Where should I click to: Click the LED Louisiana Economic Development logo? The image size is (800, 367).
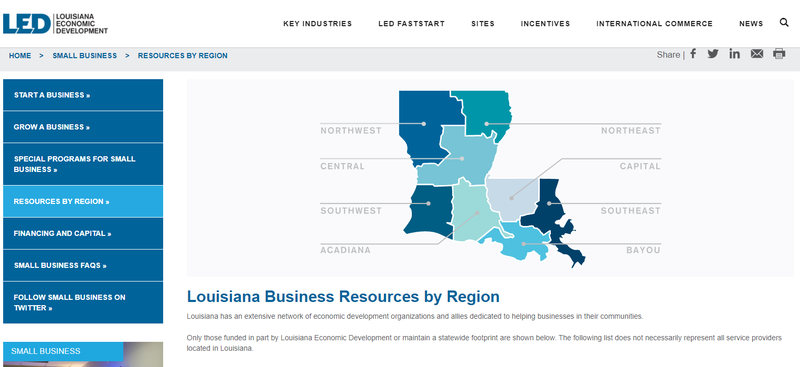point(56,23)
